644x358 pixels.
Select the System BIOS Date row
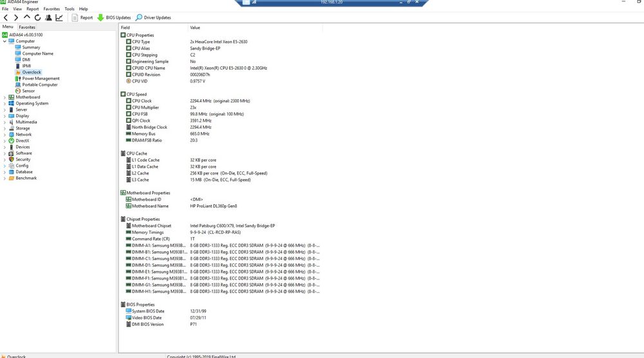tap(221, 311)
